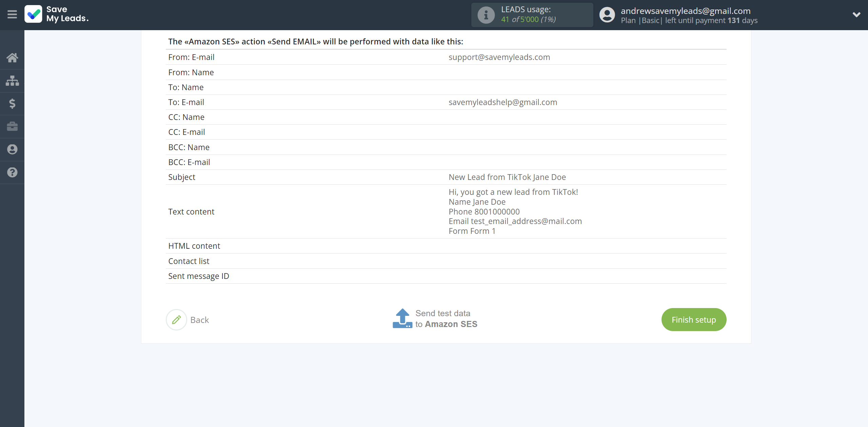The image size is (868, 427).
Task: Click the Save My Leads logo
Action: point(57,14)
